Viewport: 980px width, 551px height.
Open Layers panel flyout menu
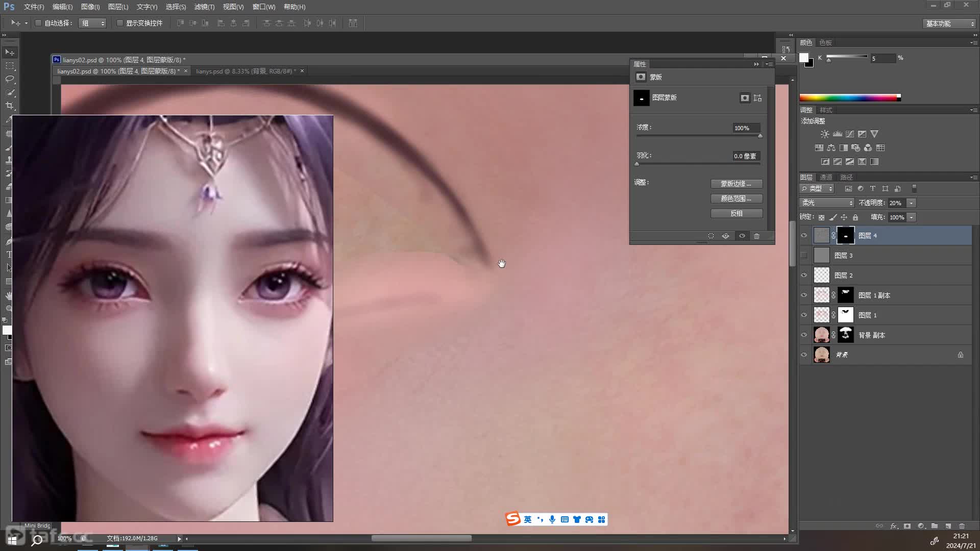coord(973,178)
